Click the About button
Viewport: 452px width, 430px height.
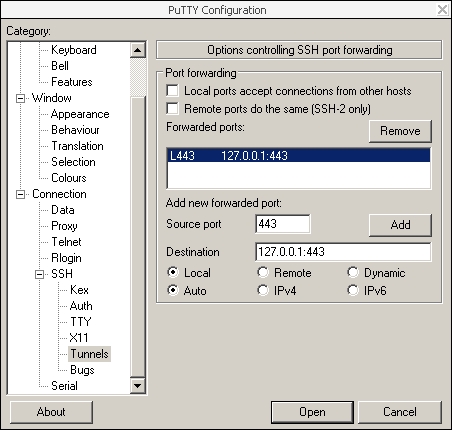(51, 412)
